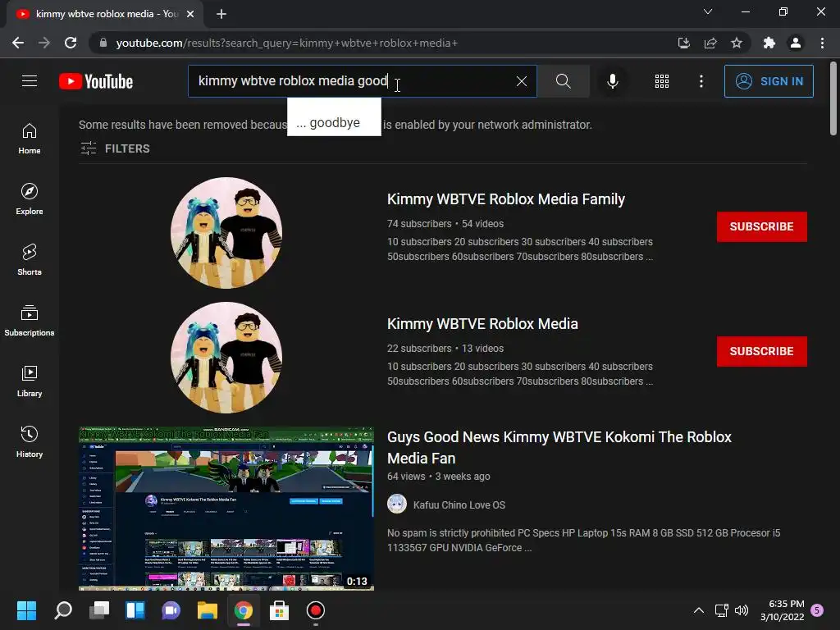Play the 0:13 video thumbnail
The image size is (840, 630).
[x=226, y=509]
